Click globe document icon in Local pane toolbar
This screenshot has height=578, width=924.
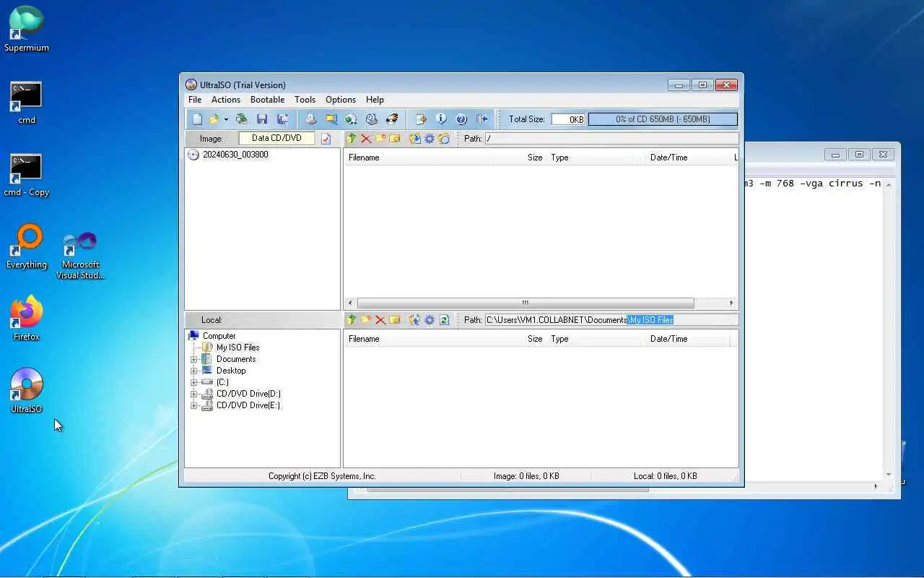[x=415, y=320]
